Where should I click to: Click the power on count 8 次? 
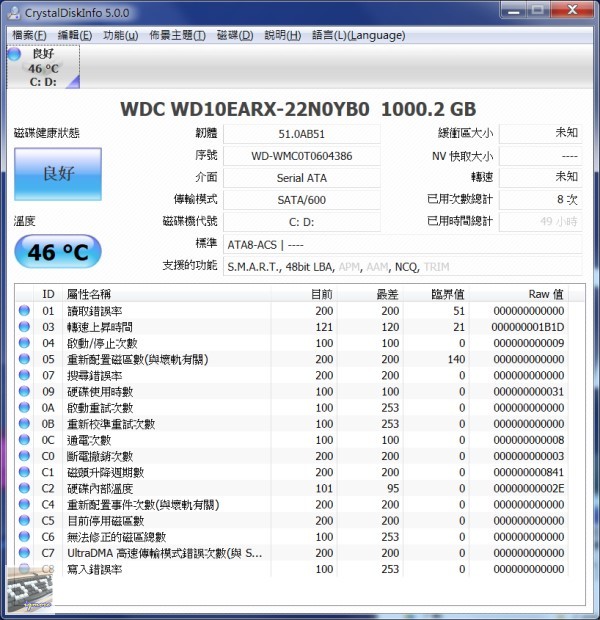540,200
